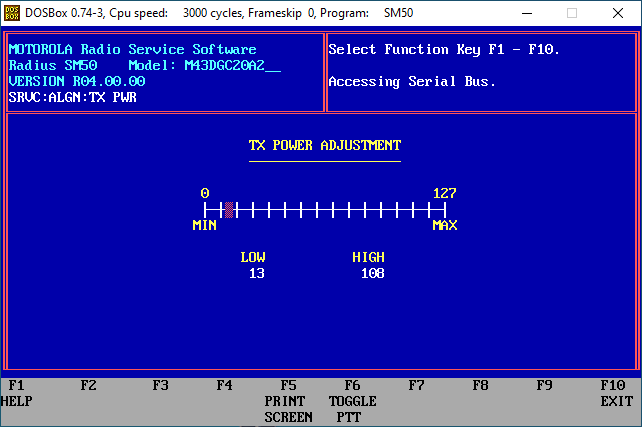Click the HIGH label

(368, 258)
